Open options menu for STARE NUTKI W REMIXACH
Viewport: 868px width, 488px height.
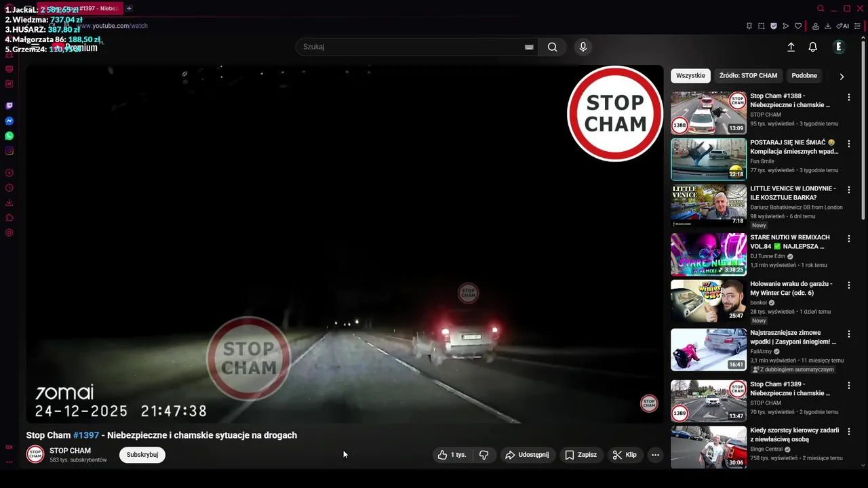click(x=848, y=239)
